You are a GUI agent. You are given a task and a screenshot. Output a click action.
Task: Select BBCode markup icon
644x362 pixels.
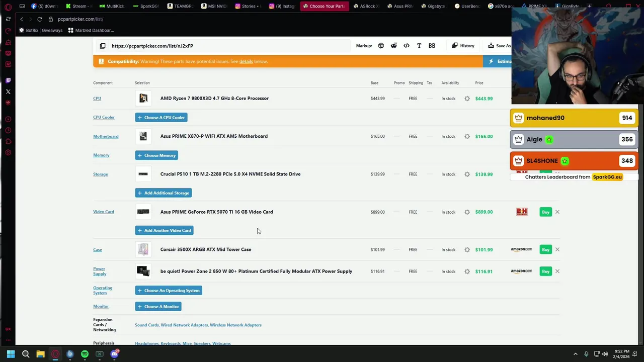click(x=432, y=46)
